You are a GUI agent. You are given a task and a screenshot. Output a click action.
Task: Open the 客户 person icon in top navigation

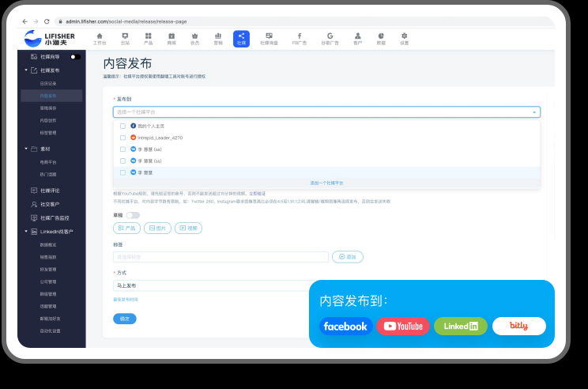tap(358, 39)
